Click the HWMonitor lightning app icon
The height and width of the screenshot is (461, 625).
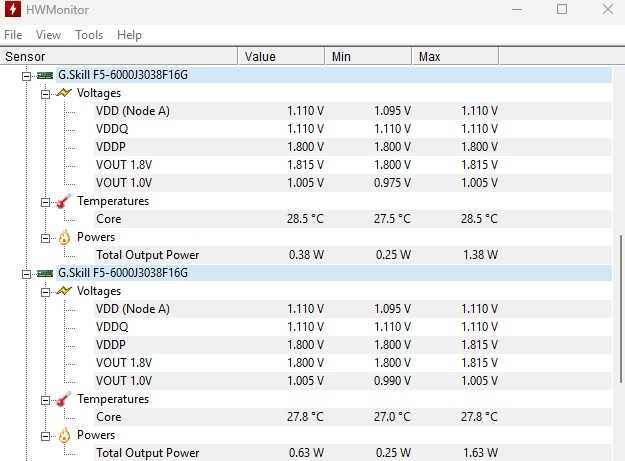click(x=12, y=9)
